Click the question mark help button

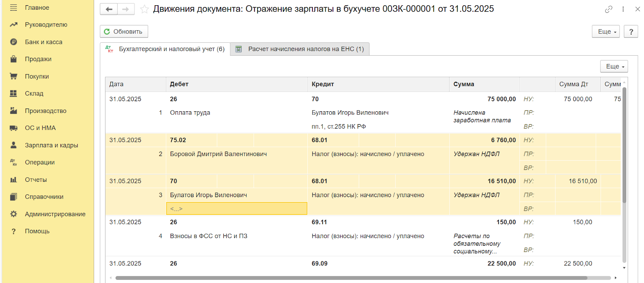631,31
